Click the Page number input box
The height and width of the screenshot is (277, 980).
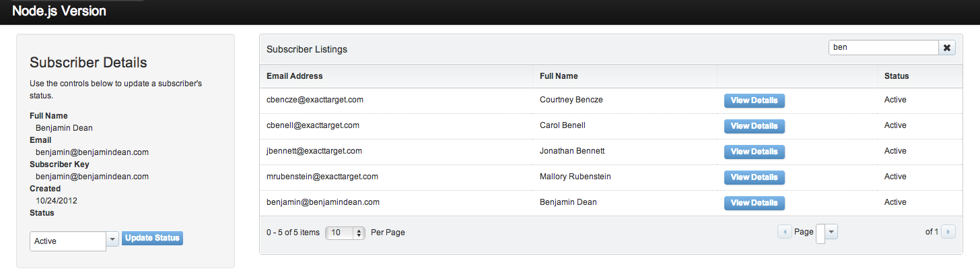coord(820,233)
